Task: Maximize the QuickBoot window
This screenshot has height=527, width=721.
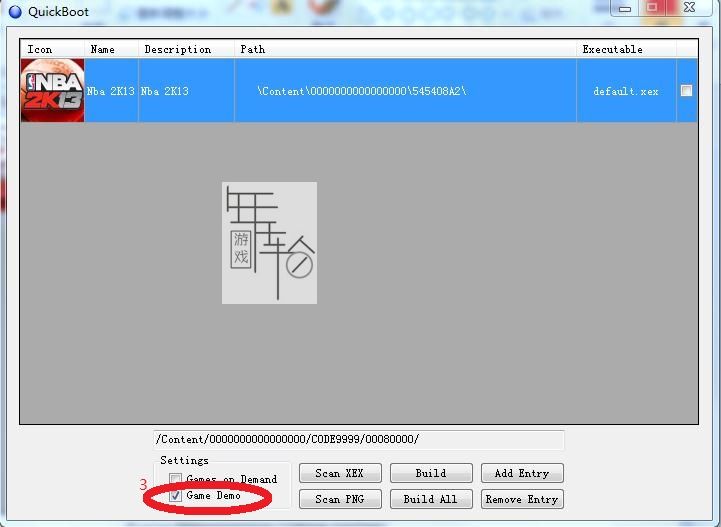Action: pyautogui.click(x=652, y=7)
